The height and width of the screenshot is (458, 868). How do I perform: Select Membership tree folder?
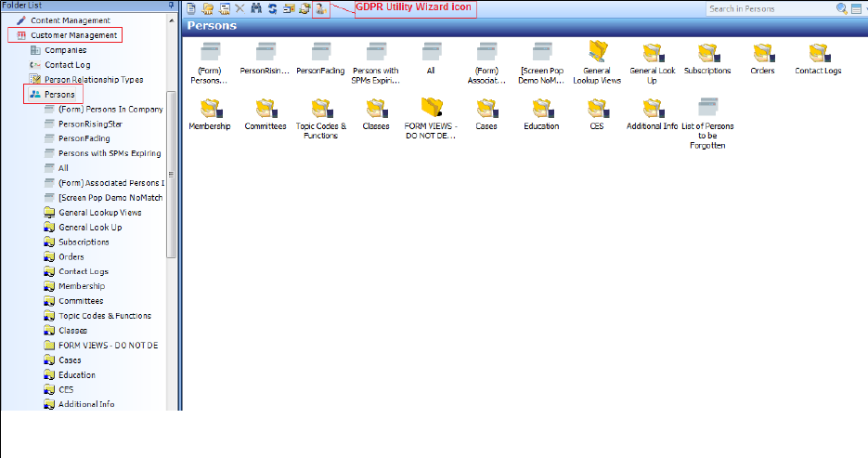pyautogui.click(x=82, y=286)
